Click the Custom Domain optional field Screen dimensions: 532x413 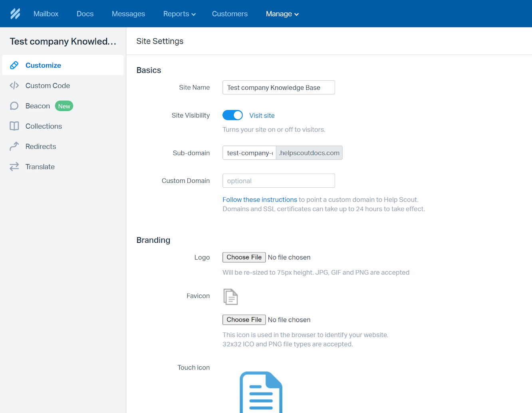(x=279, y=181)
